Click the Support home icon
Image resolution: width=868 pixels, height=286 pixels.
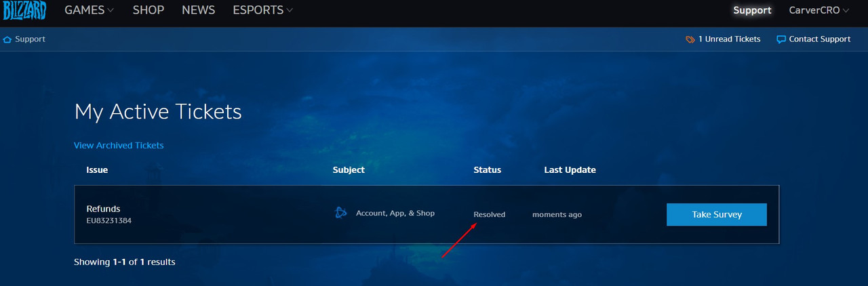point(7,39)
